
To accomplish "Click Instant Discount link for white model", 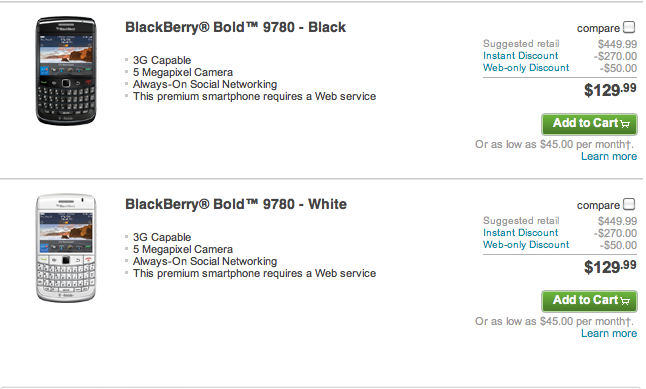I will [x=520, y=232].
